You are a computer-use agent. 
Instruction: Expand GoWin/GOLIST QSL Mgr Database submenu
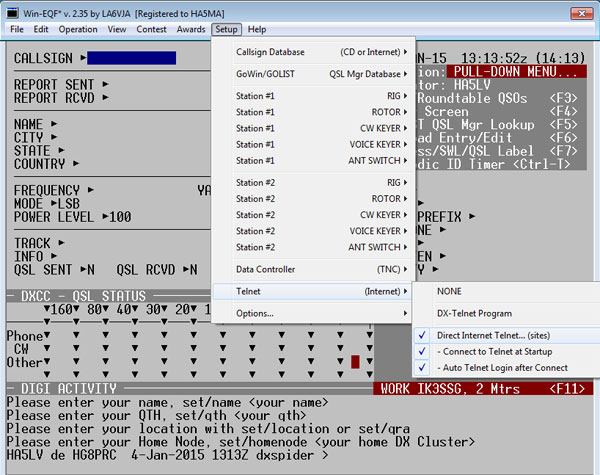click(313, 74)
